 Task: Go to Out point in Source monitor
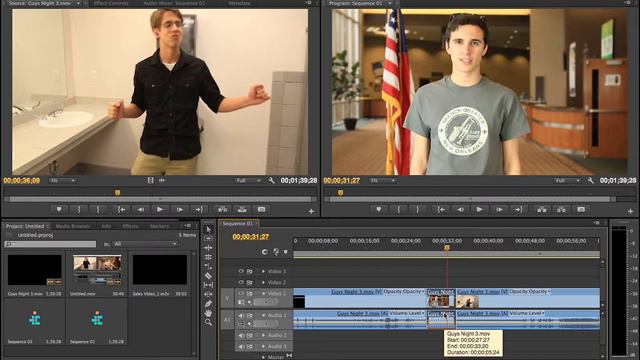(199, 209)
